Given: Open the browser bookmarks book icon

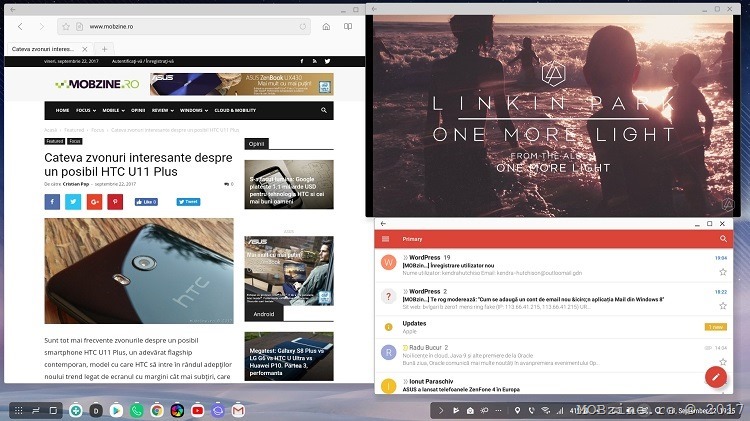Looking at the screenshot, I should (x=348, y=27).
